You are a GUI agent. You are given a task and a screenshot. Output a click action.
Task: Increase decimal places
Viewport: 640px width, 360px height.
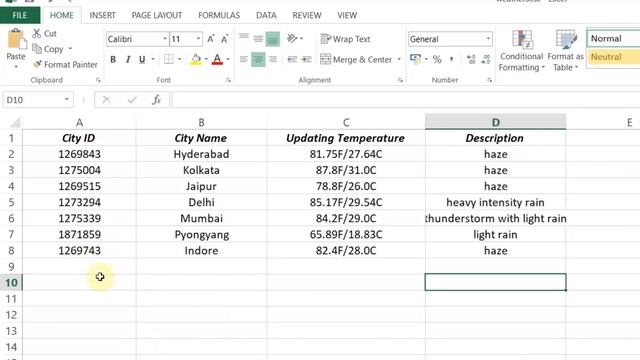[x=471, y=60]
